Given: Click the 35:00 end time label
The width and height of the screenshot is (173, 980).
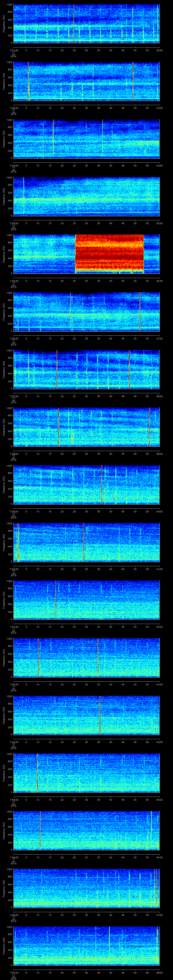Looking at the screenshot, I should pos(159,223).
